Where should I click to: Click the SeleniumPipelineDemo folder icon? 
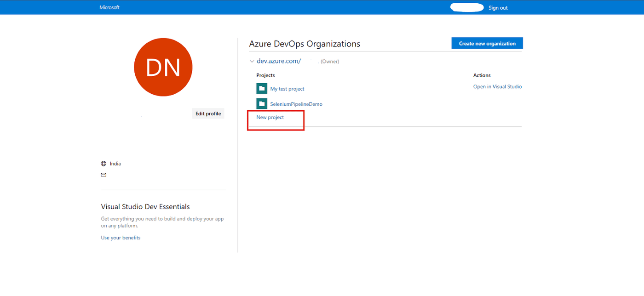tap(262, 103)
